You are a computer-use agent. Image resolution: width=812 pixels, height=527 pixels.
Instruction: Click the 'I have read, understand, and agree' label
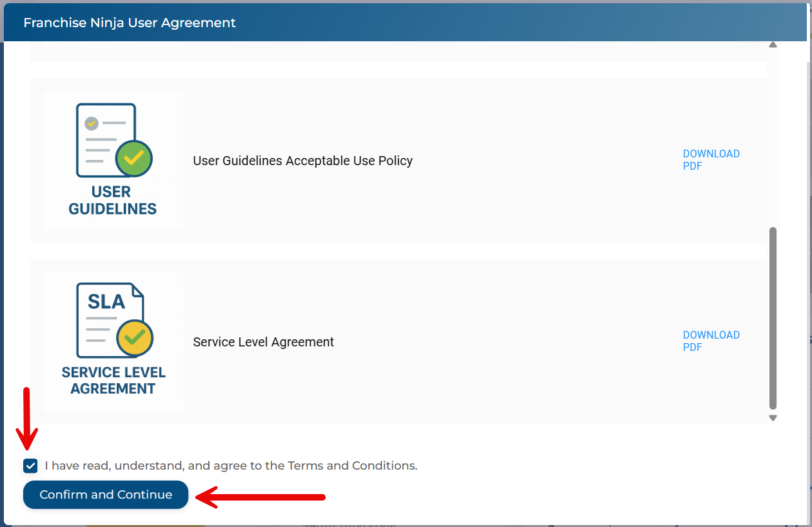231,466
